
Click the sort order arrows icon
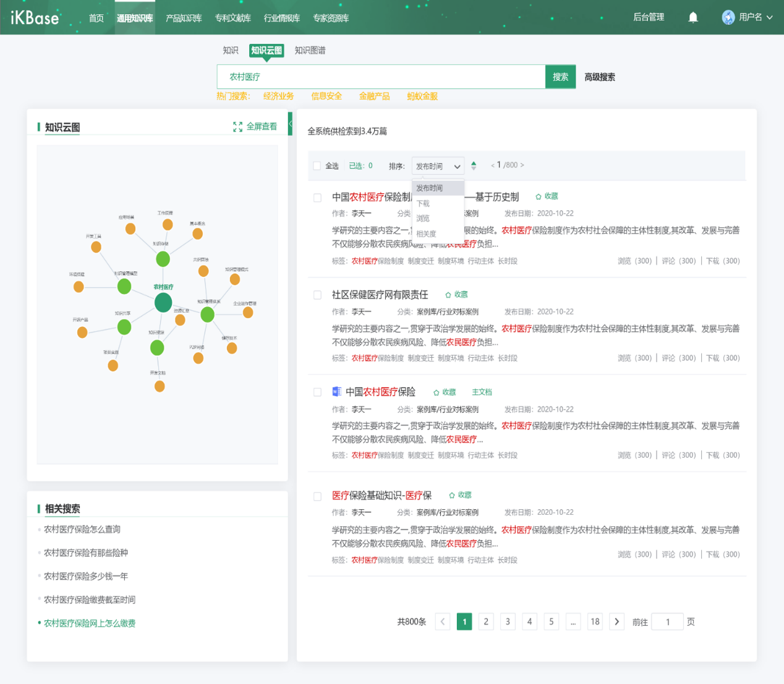(474, 166)
